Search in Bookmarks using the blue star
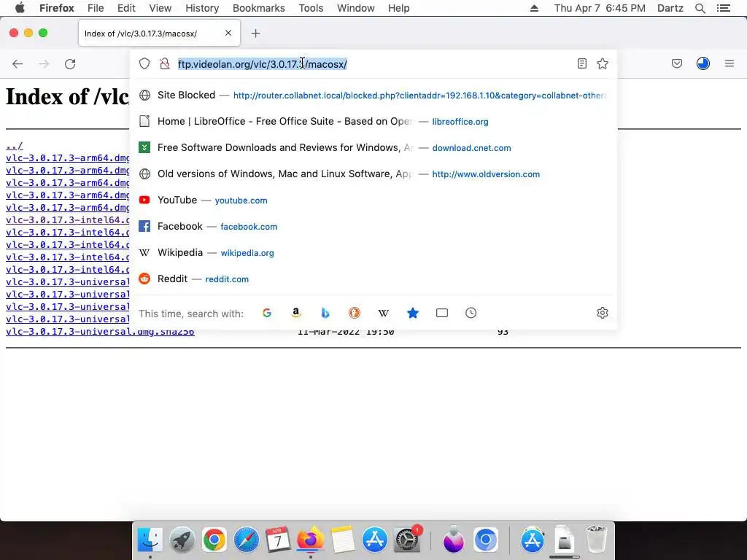The height and width of the screenshot is (560, 747). [413, 313]
